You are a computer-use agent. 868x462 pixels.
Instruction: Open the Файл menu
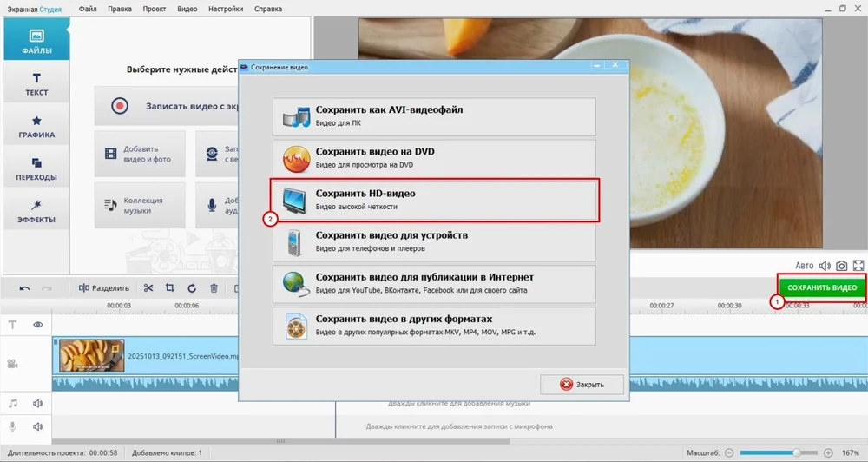(x=88, y=9)
